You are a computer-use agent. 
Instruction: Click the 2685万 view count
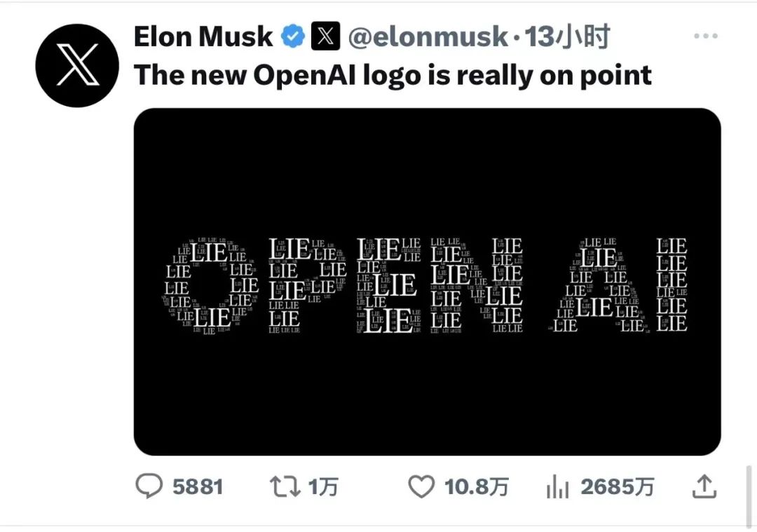coord(618,486)
